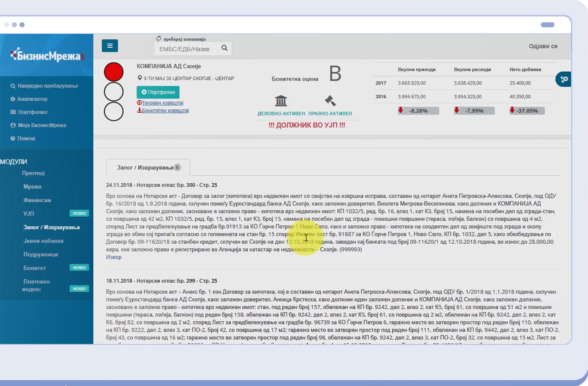This screenshot has height=386, width=588.
Task: Select the Финансии module
Action: click(37, 200)
